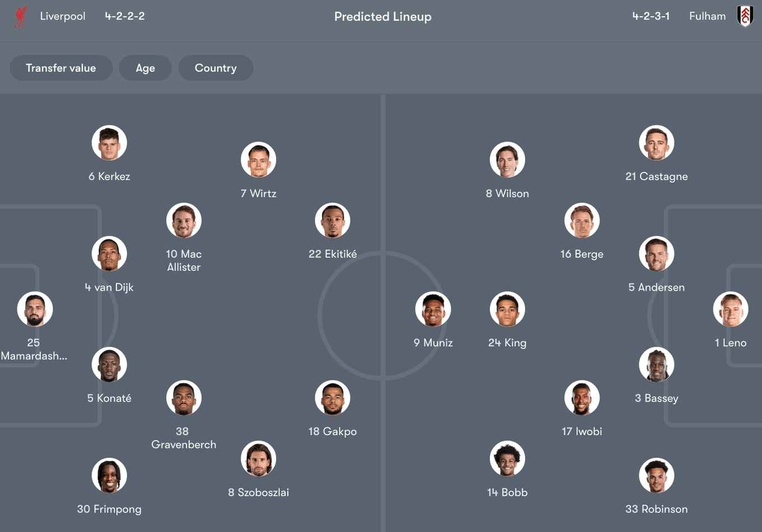Screen dimensions: 762x532
Task: Click the Fulham club crest icon
Action: click(745, 17)
